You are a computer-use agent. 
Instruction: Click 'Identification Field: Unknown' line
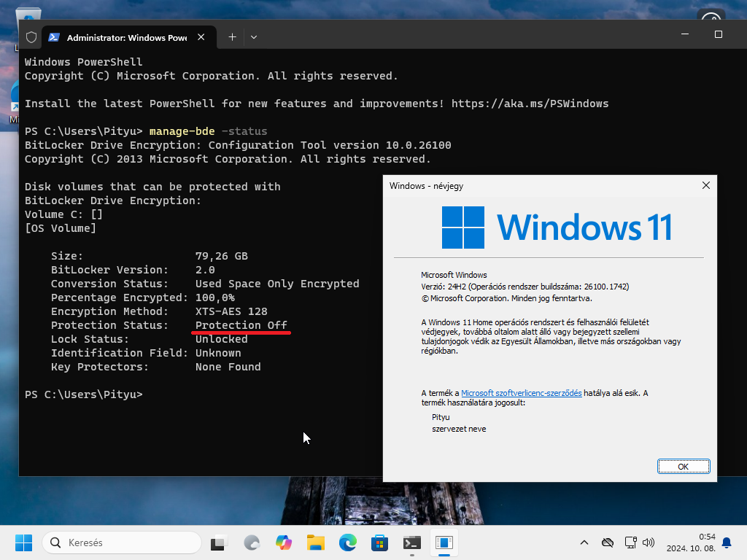point(146,354)
